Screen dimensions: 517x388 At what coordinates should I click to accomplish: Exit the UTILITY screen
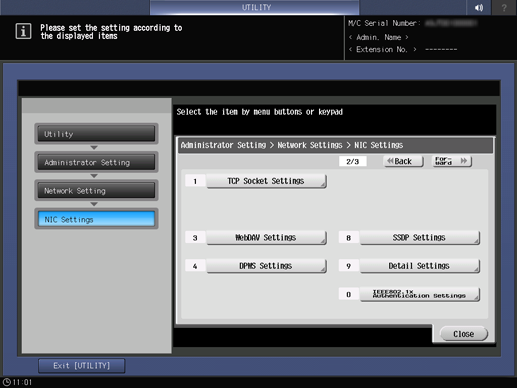(82, 366)
